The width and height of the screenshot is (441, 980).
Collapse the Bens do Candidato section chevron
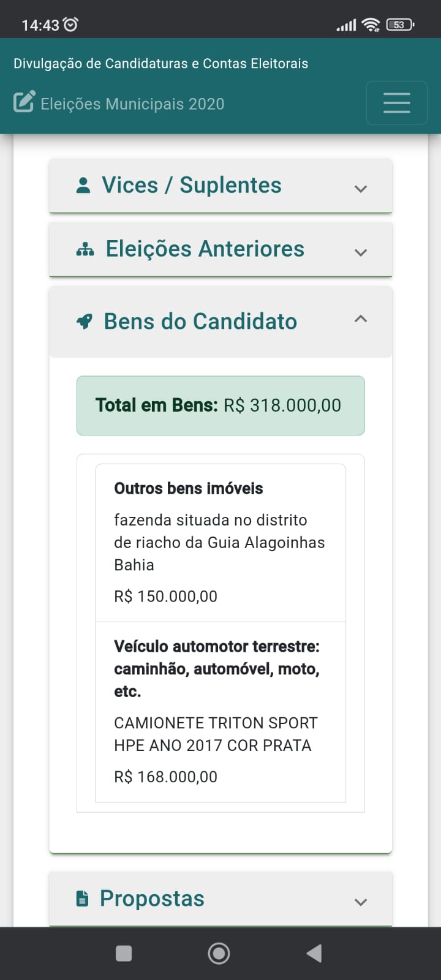coord(361,318)
